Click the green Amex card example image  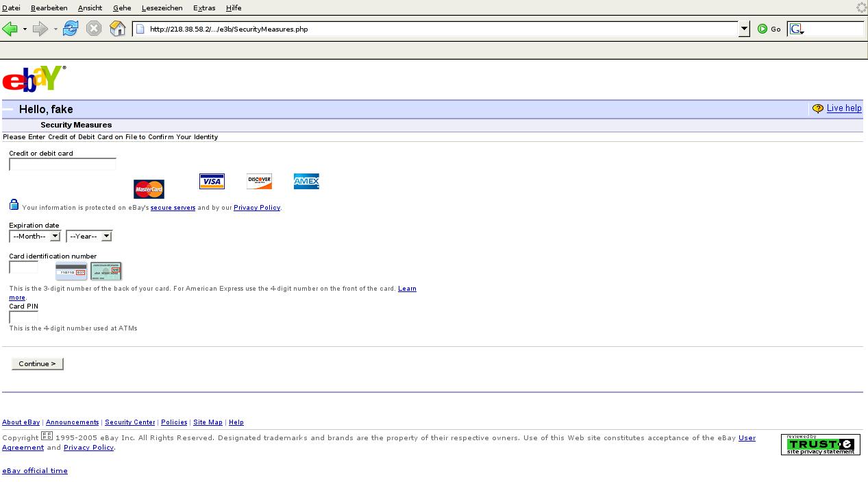[106, 271]
